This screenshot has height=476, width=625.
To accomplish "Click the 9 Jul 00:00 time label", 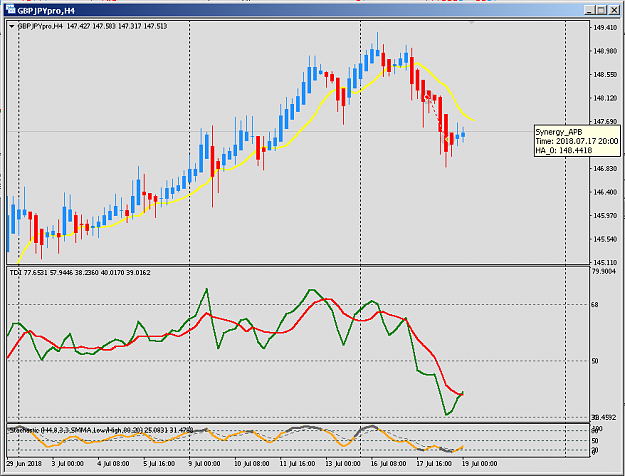I will pos(204,464).
